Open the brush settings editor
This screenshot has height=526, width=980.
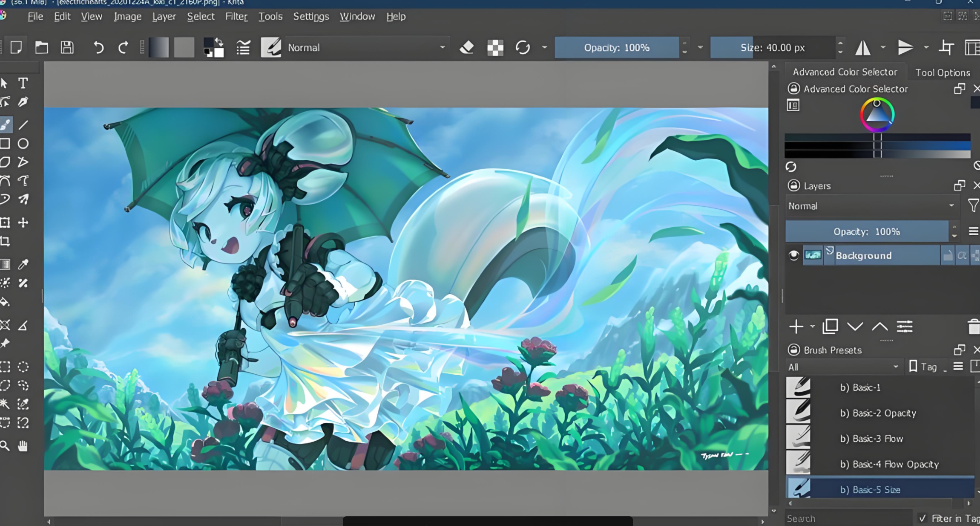point(243,47)
